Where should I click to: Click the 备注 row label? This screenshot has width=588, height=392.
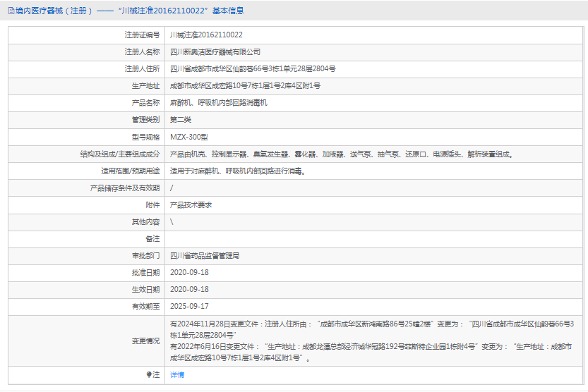click(x=152, y=239)
